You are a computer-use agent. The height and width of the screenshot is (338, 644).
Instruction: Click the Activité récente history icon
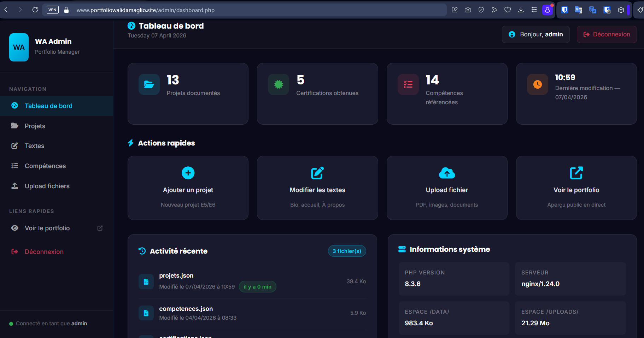tap(142, 251)
